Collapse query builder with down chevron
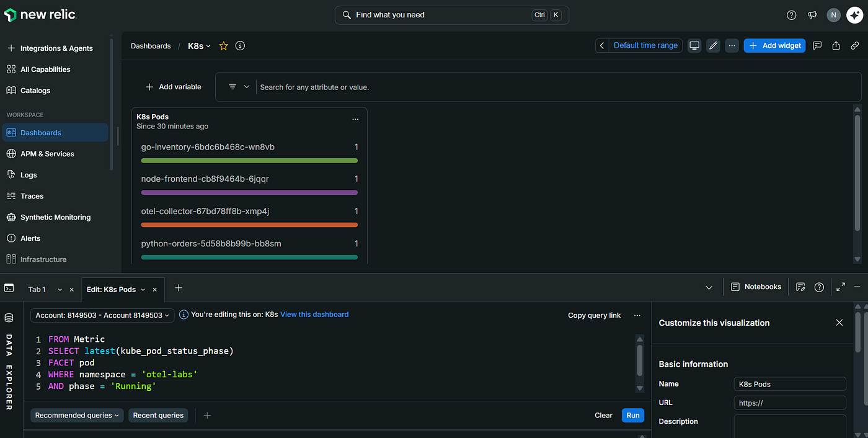868x438 pixels. [x=709, y=288]
